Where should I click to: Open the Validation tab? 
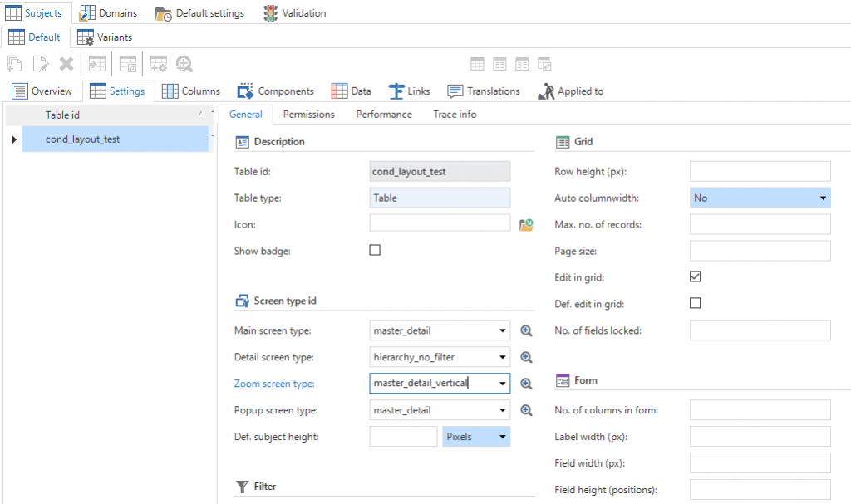(295, 12)
